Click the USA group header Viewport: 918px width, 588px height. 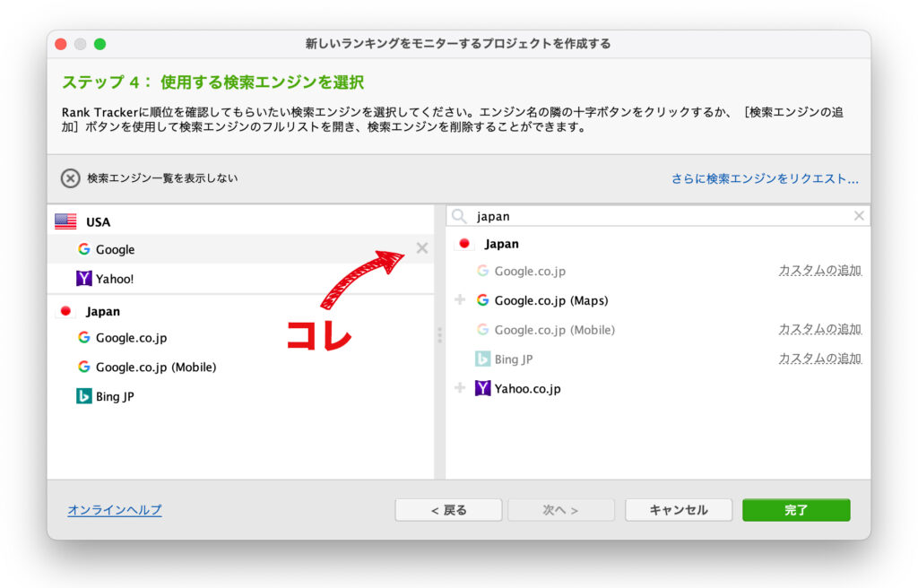pyautogui.click(x=240, y=221)
